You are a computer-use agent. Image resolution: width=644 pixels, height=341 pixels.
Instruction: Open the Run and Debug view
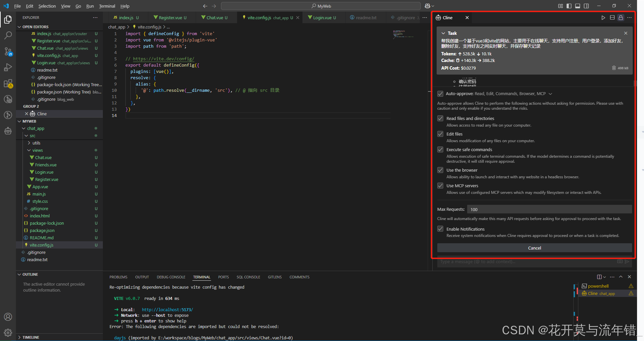point(8,67)
